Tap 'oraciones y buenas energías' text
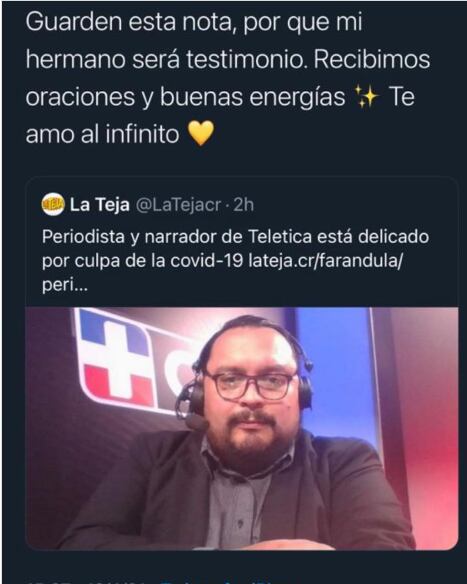This screenshot has height=584, width=467. tap(185, 98)
